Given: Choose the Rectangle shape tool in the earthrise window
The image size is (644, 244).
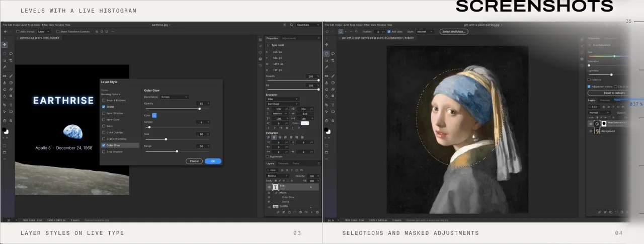Looking at the screenshot, I should point(11,111).
